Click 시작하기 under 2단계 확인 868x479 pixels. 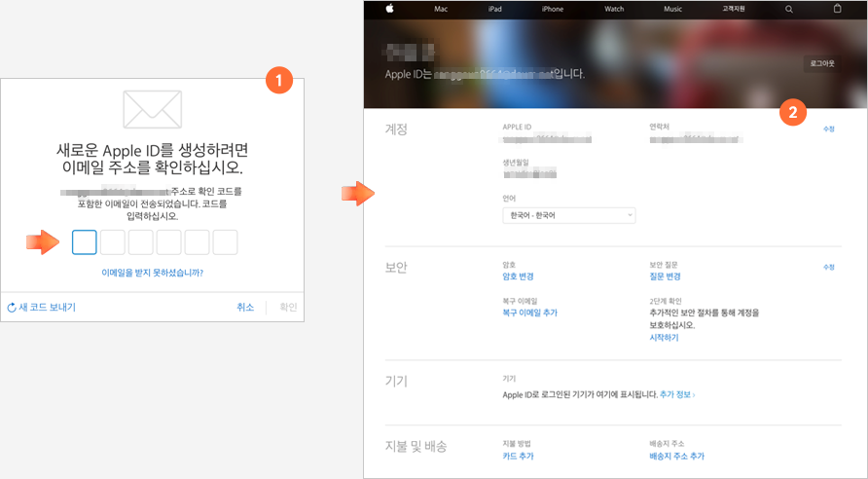[x=664, y=337]
